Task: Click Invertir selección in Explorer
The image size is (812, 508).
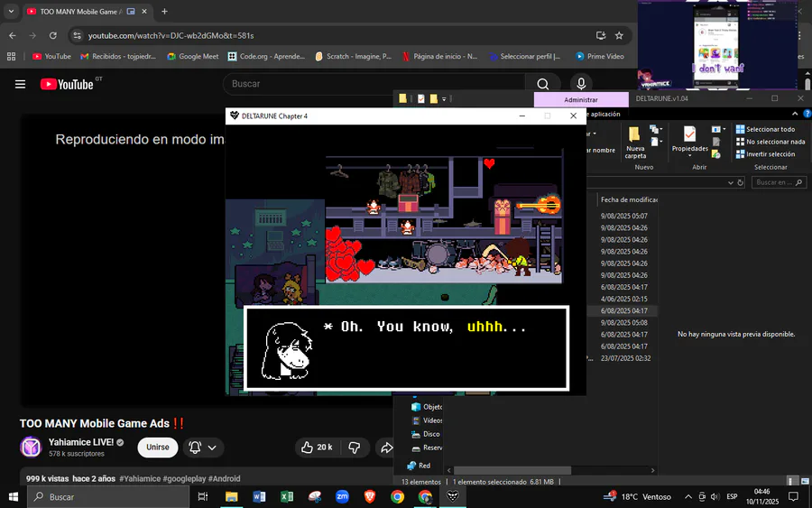Action: 765,154
